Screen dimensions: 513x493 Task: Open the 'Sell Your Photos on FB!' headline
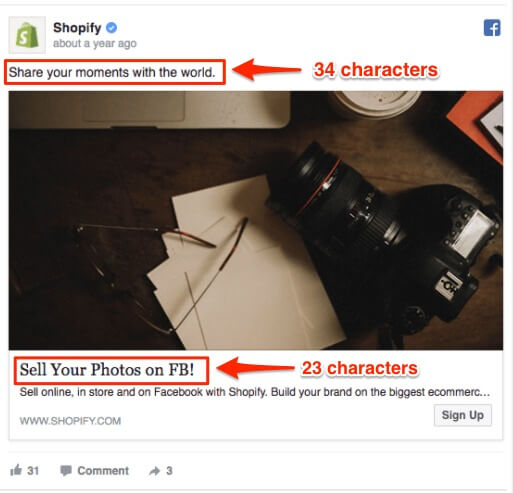[107, 370]
